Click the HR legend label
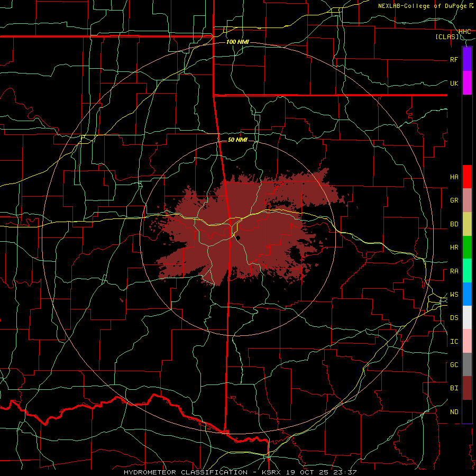 tap(454, 248)
